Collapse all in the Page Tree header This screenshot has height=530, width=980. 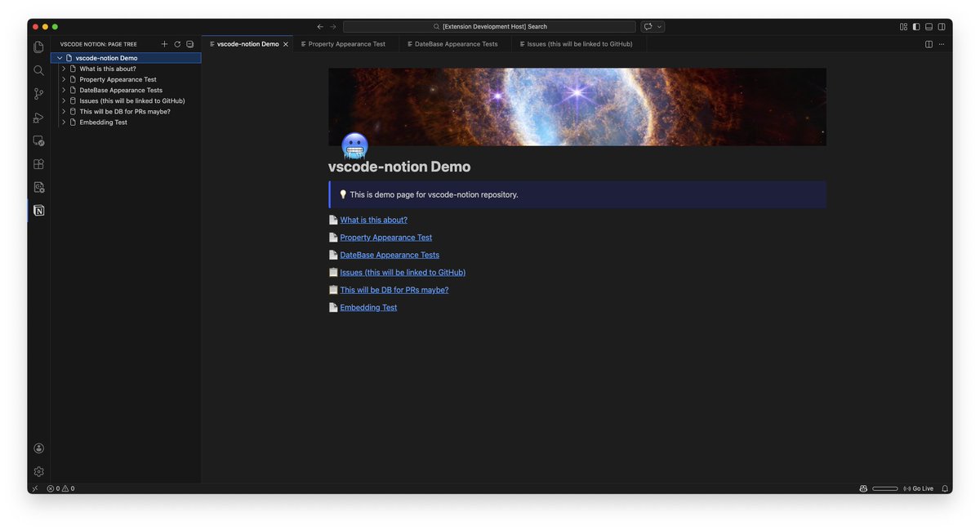tap(189, 44)
